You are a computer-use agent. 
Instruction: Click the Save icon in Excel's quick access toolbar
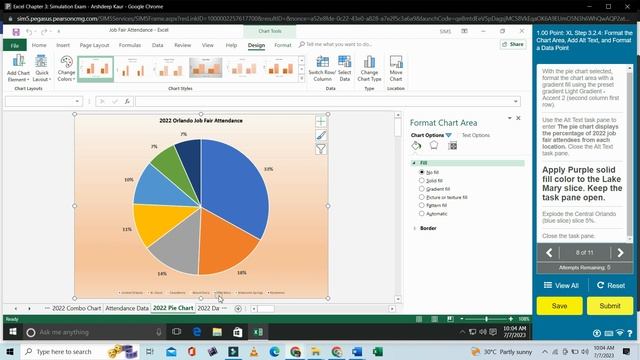point(16,32)
